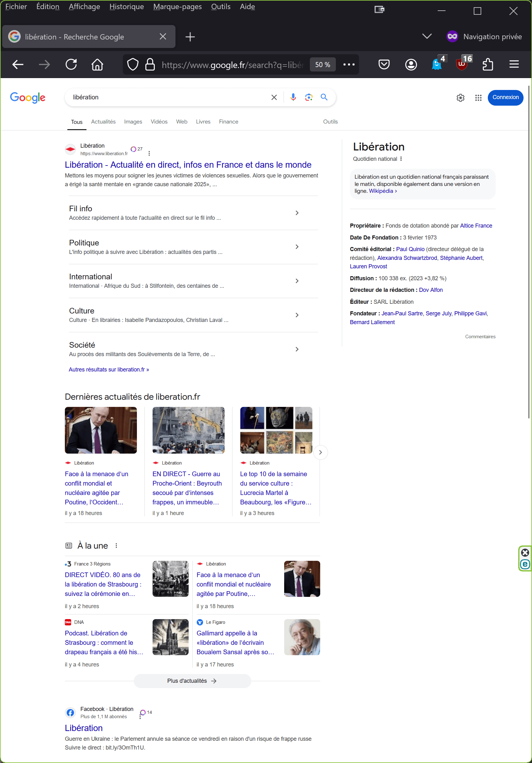Screen dimensions: 532x763
Task: Close the libération Google search tab
Action: coord(163,37)
